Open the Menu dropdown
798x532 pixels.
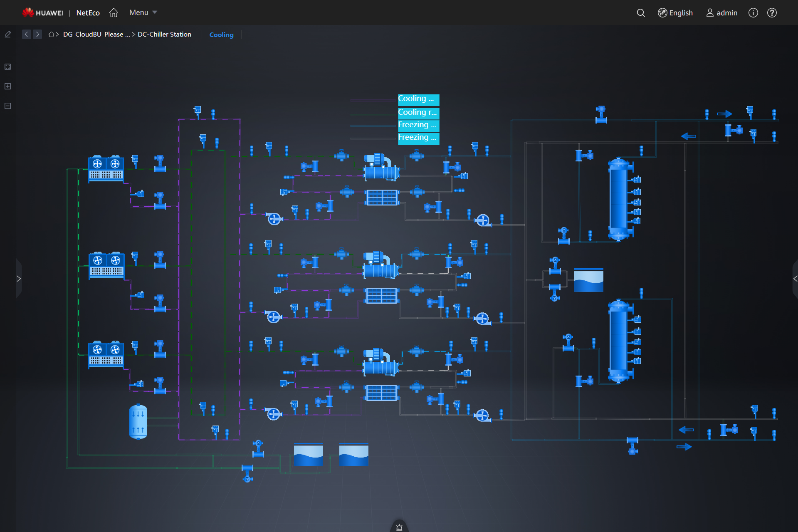143,12
